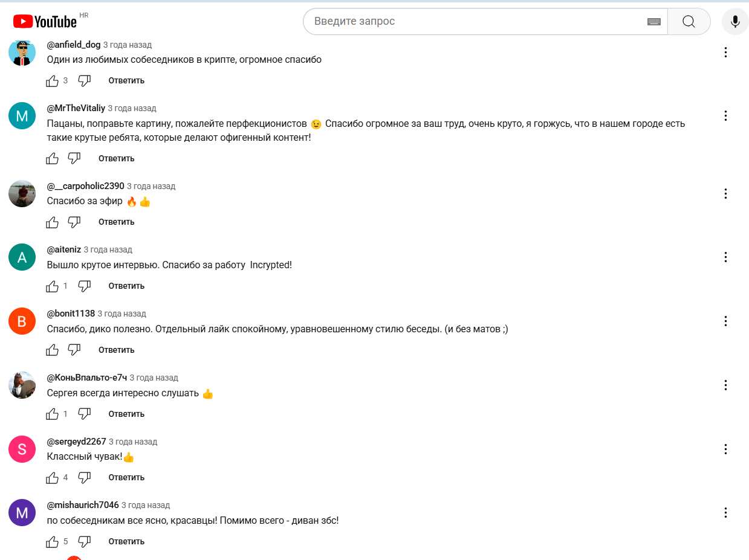The height and width of the screenshot is (560, 749).
Task: Click the @КоньВпальто-е7ч horse avatar
Action: coord(22,385)
